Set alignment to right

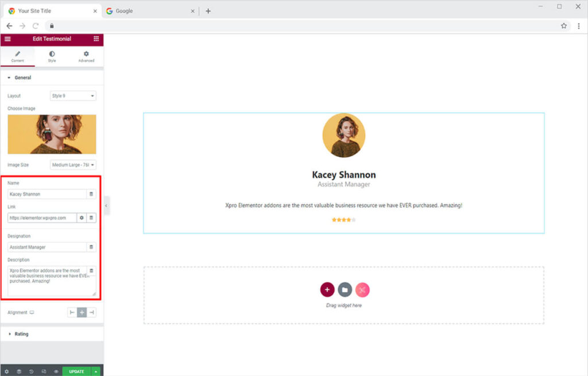(92, 313)
